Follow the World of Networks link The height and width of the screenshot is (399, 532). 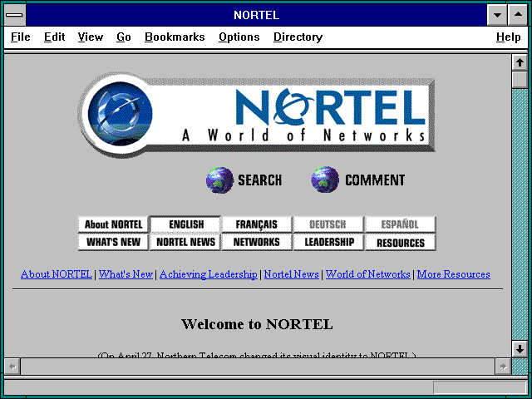(368, 274)
